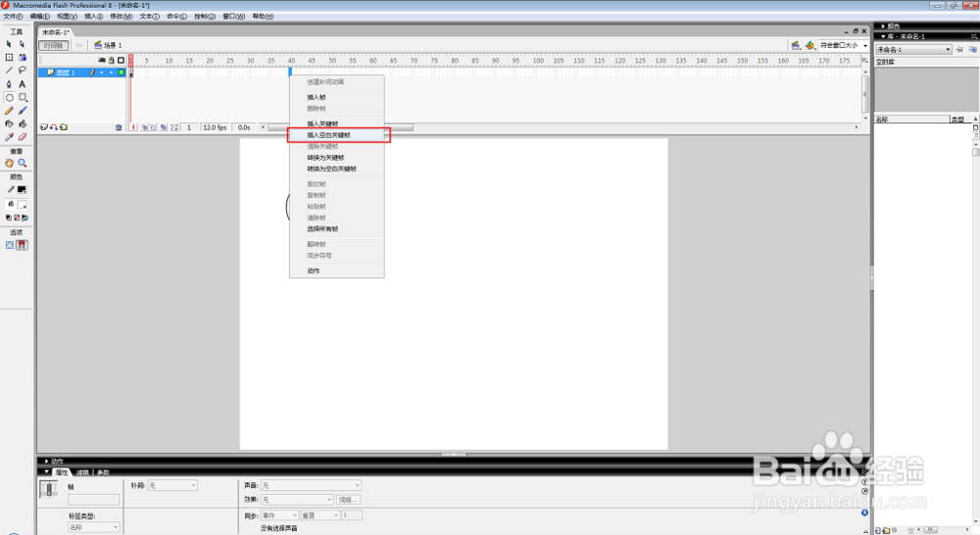
Task: Click the eye icon in layer header
Action: click(x=102, y=61)
